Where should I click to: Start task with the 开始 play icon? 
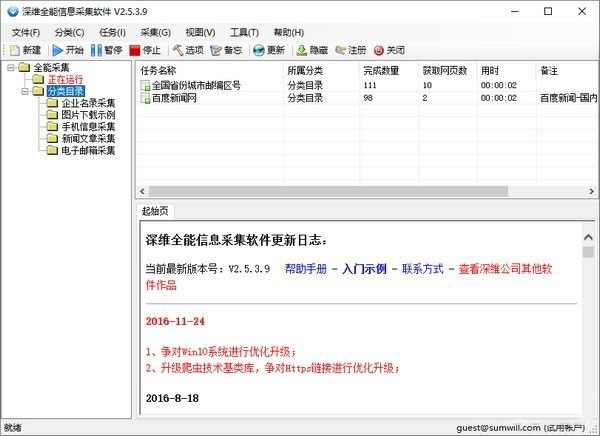[x=57, y=50]
